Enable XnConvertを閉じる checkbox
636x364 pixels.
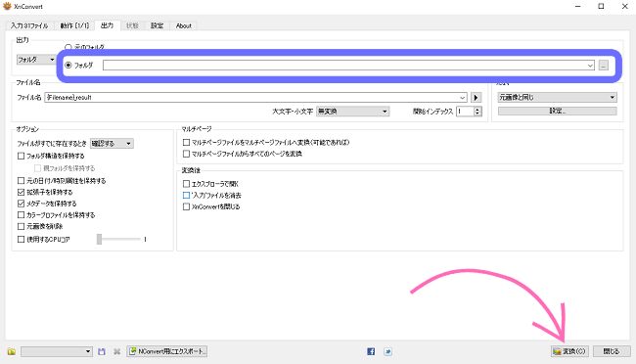pyautogui.click(x=186, y=206)
